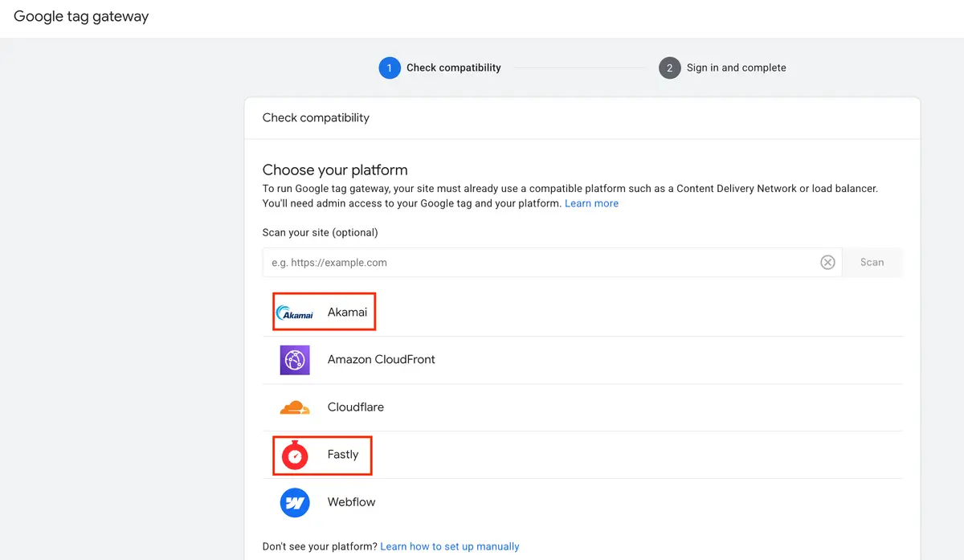
Task: Focus the site URL input field
Action: coord(552,263)
